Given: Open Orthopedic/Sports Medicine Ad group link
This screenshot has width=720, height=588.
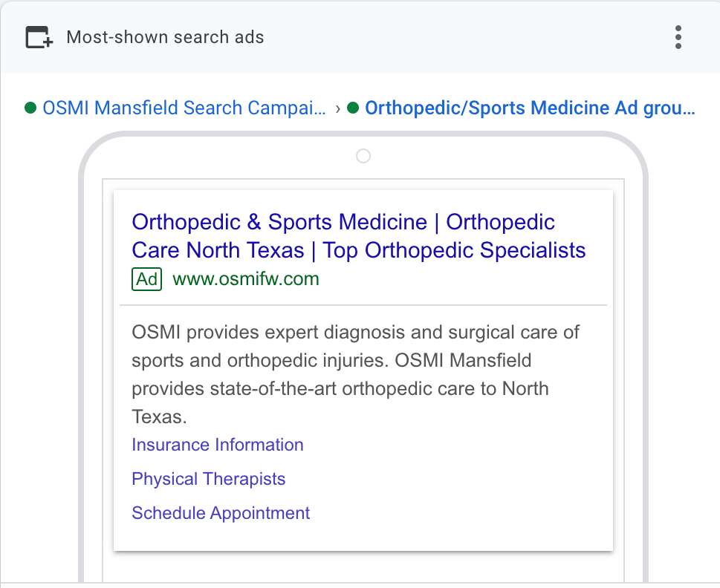Looking at the screenshot, I should pos(530,108).
